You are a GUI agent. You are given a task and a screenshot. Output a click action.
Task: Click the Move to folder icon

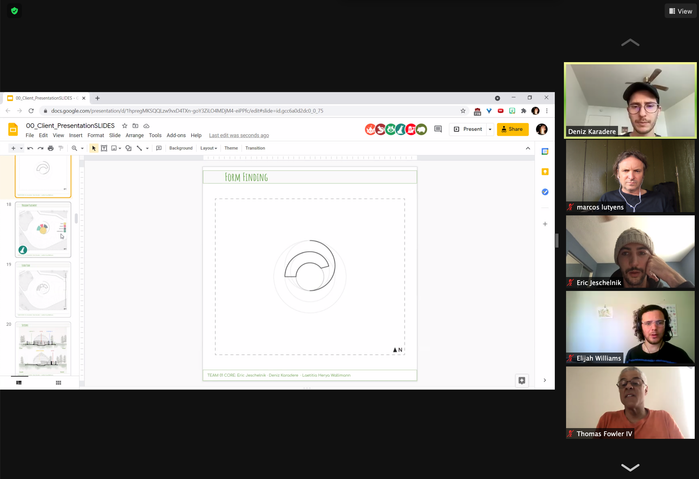tap(135, 126)
